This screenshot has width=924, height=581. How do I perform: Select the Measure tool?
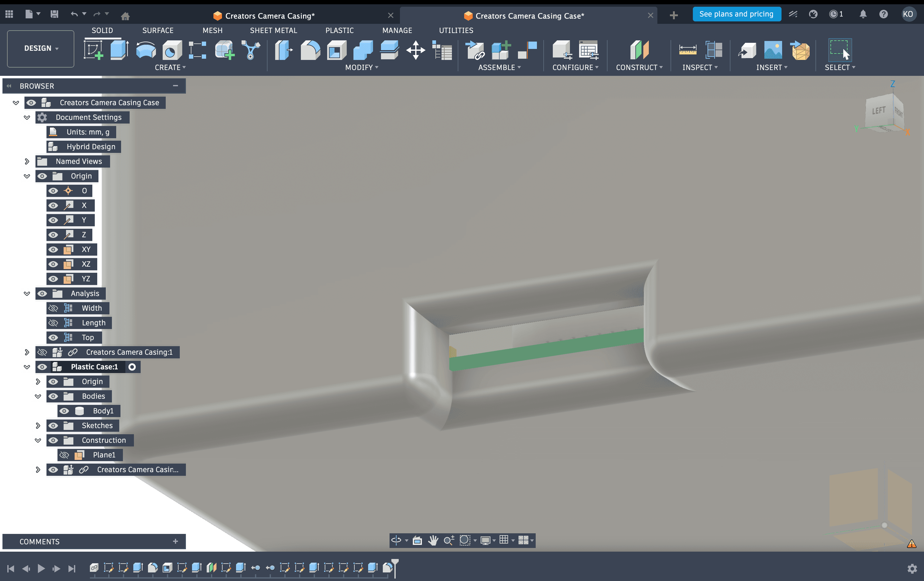[687, 50]
